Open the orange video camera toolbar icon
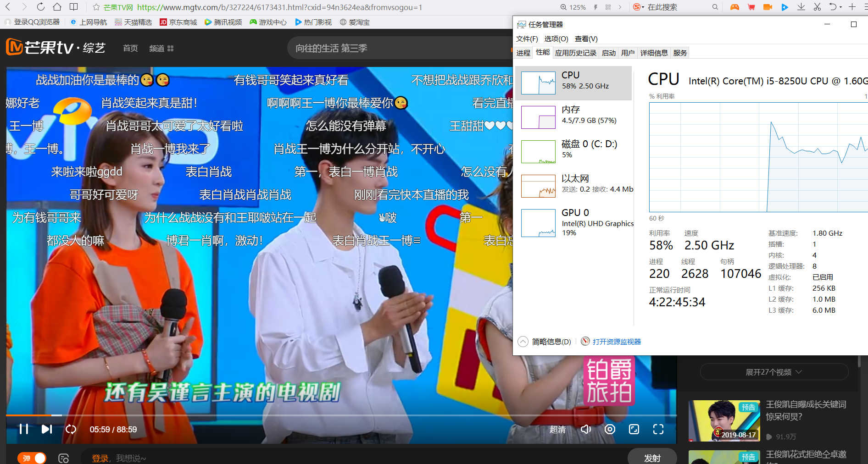This screenshot has width=868, height=464. point(768,7)
